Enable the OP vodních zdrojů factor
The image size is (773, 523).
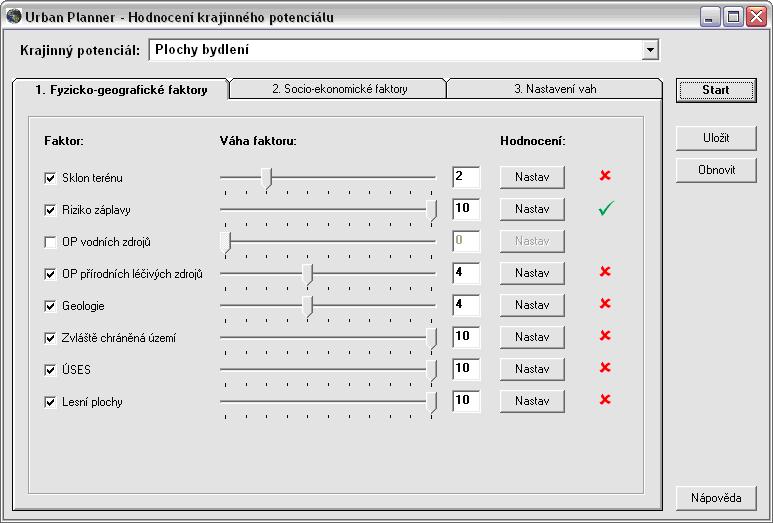click(x=50, y=242)
